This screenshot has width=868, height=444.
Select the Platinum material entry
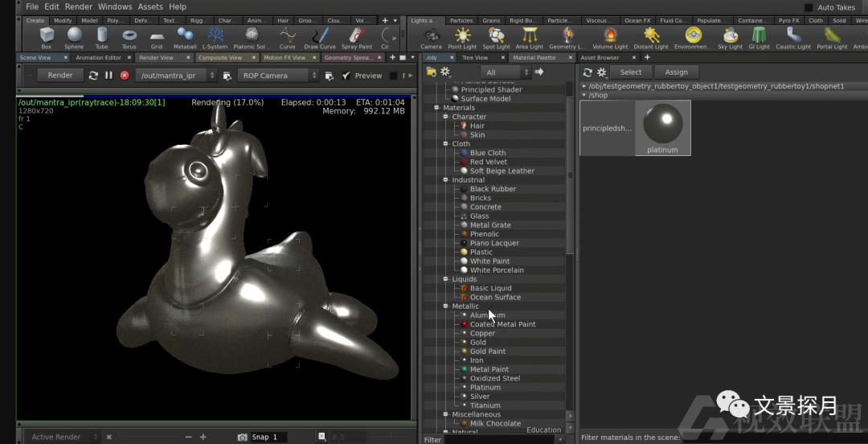pyautogui.click(x=485, y=388)
